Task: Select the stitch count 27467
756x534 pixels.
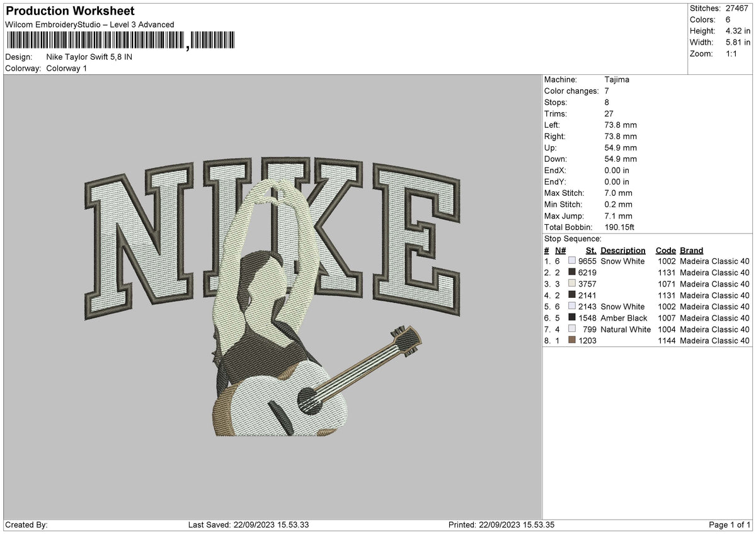Action: pyautogui.click(x=737, y=8)
